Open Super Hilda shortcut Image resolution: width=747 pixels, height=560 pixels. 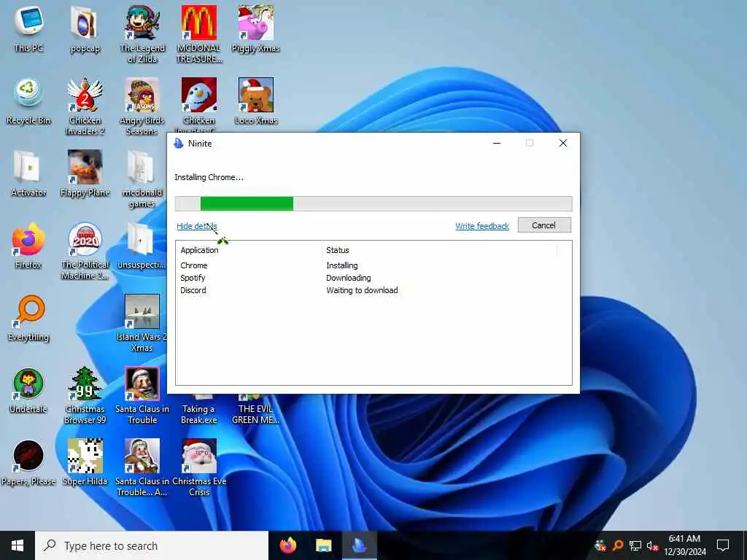[85, 463]
